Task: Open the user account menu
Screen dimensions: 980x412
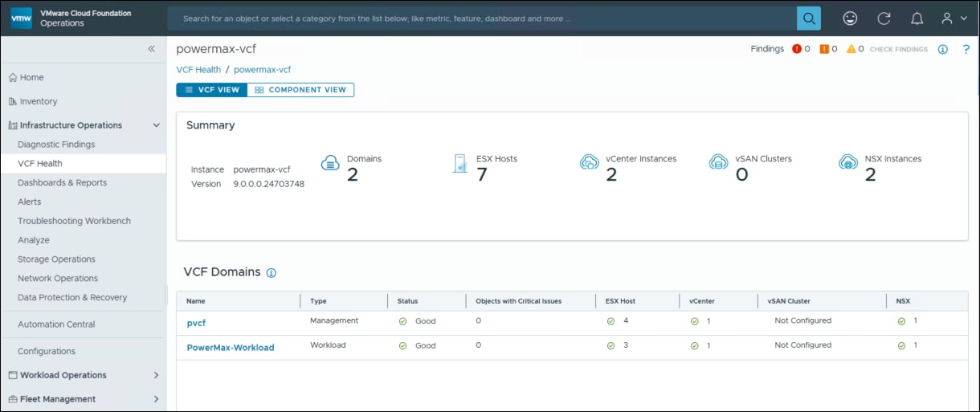Action: click(954, 18)
